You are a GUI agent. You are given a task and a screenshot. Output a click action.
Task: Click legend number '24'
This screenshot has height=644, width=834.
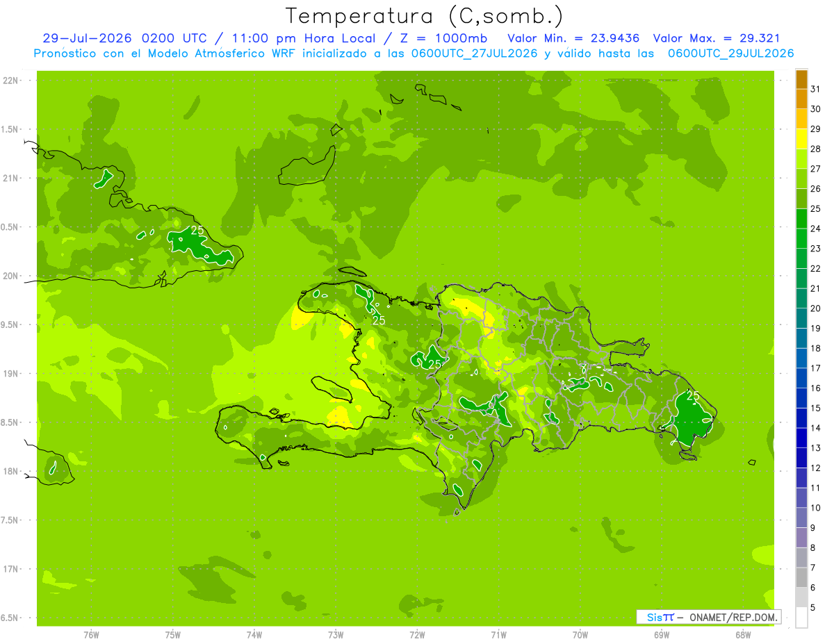[816, 229]
